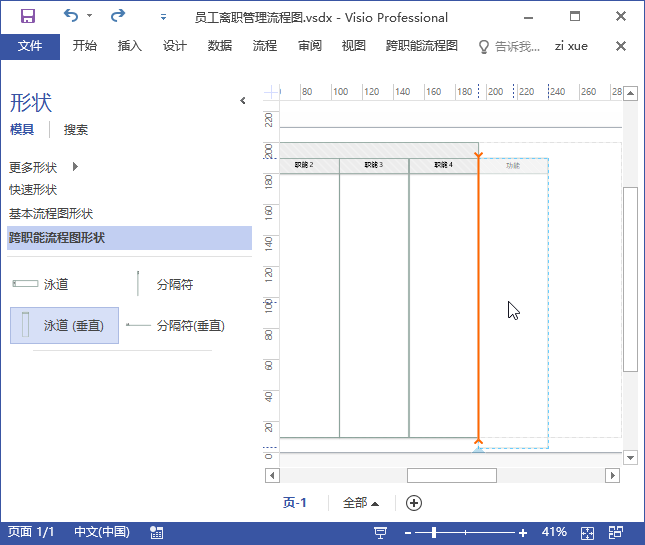Switch to the 流程 ribbon tab
This screenshot has width=645, height=545.
click(x=264, y=46)
